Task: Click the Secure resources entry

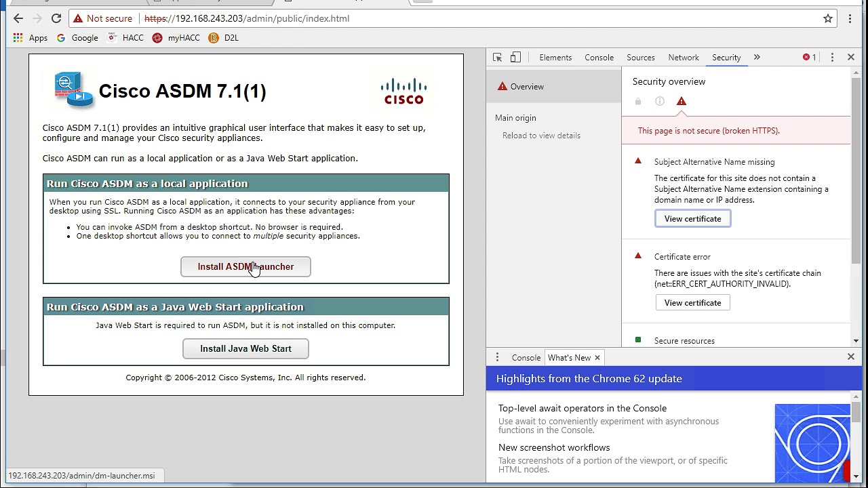Action: (x=684, y=341)
